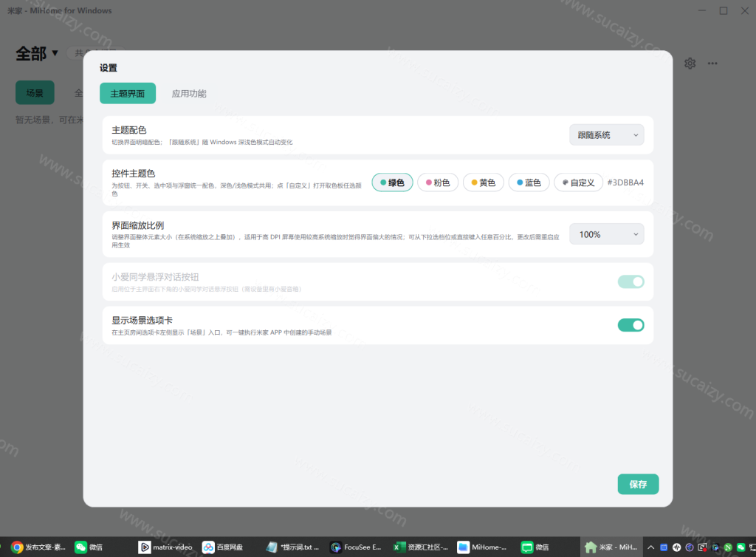Open the 主题配色 跟随系统 dropdown

pyautogui.click(x=607, y=135)
